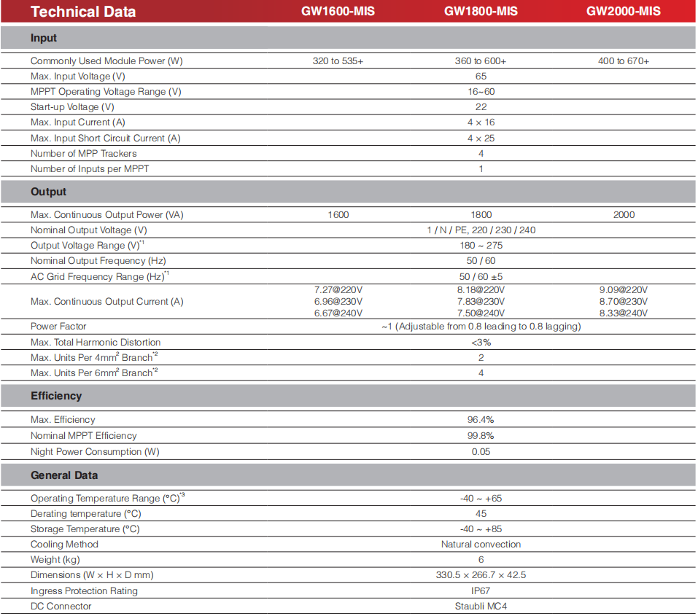This screenshot has height=616, width=698.
Task: Select the current value '8.33@240V'
Action: pyautogui.click(x=623, y=313)
